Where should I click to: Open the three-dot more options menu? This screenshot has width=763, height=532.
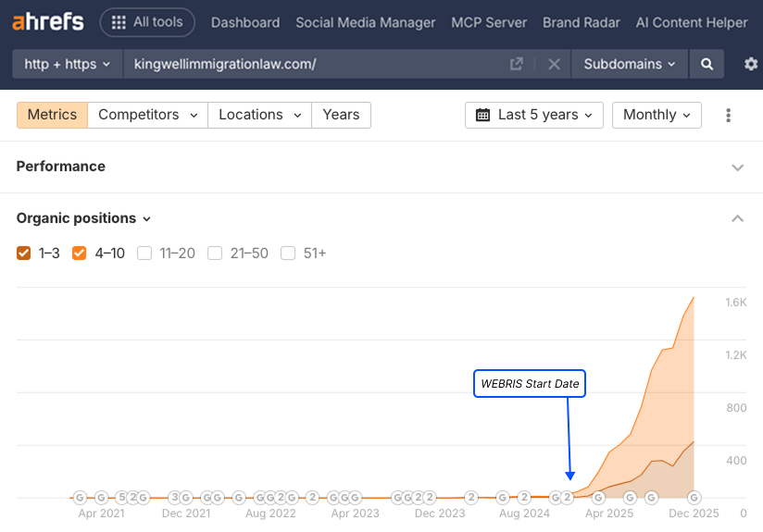tap(729, 115)
